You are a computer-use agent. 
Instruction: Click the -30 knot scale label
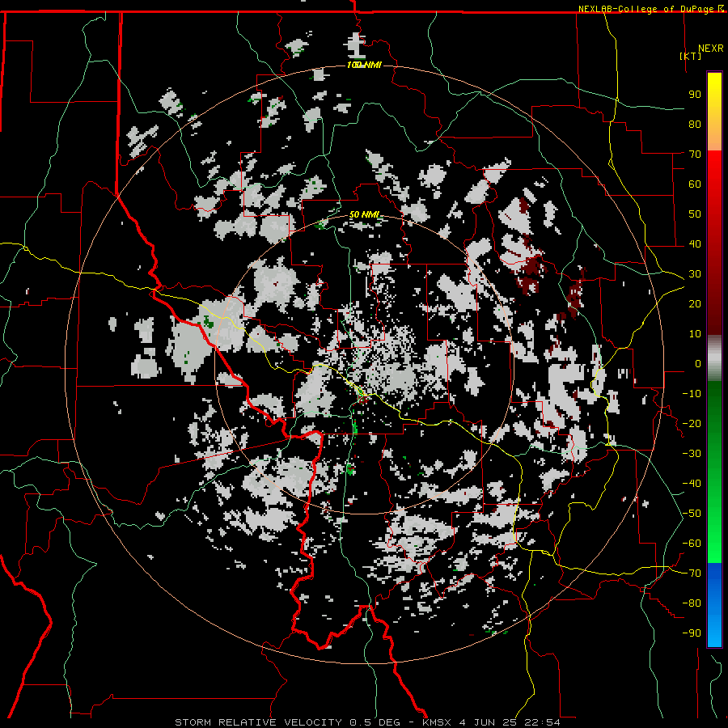point(692,454)
